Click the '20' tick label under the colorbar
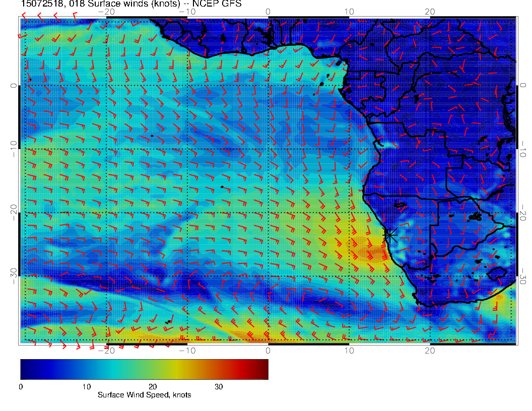The image size is (532, 411). point(153,387)
